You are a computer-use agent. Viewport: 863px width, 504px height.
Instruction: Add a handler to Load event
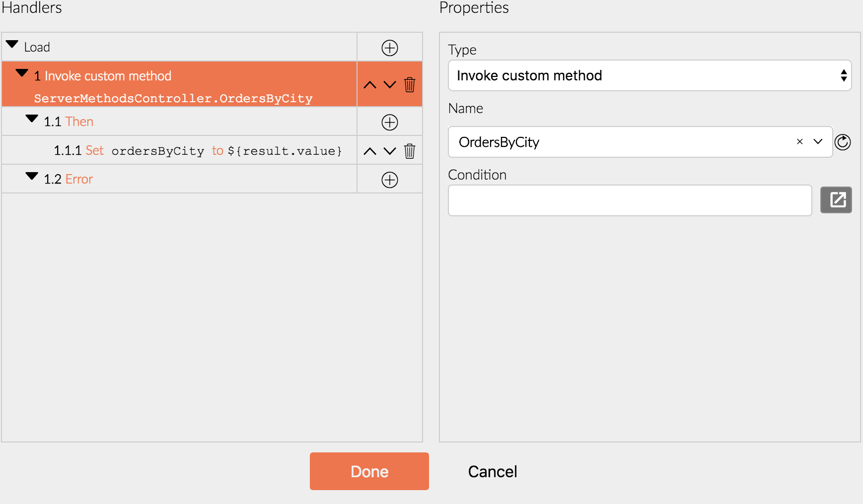tap(390, 48)
